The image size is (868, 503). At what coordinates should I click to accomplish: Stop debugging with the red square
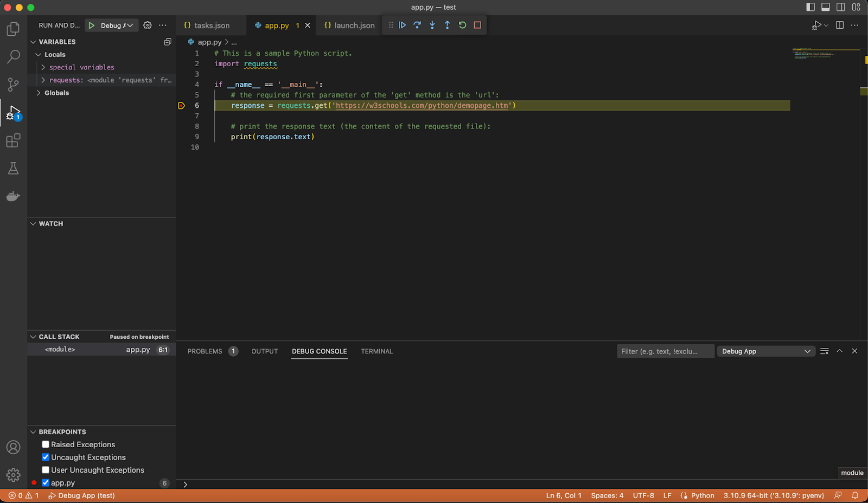[477, 25]
